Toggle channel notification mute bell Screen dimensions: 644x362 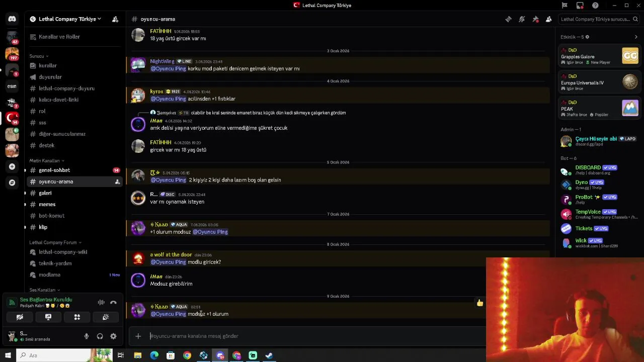tap(522, 19)
